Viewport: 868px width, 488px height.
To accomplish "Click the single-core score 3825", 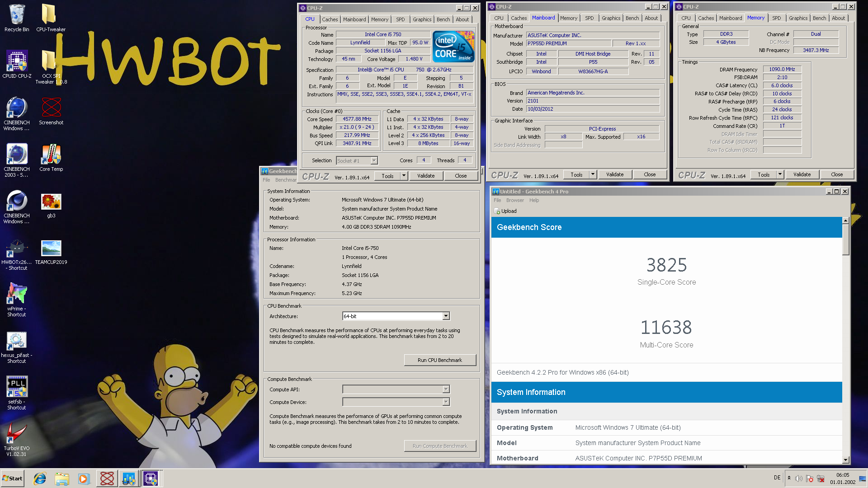I will tap(666, 265).
